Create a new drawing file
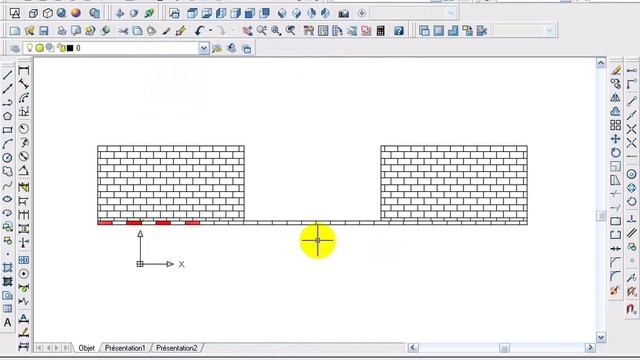The image size is (640, 360). tap(15, 31)
